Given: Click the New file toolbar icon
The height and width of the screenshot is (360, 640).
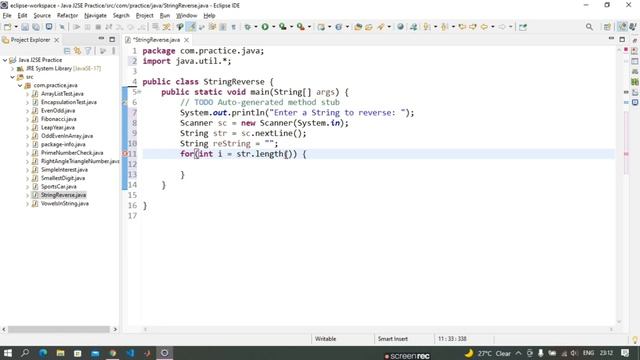Looking at the screenshot, I should pos(8,27).
